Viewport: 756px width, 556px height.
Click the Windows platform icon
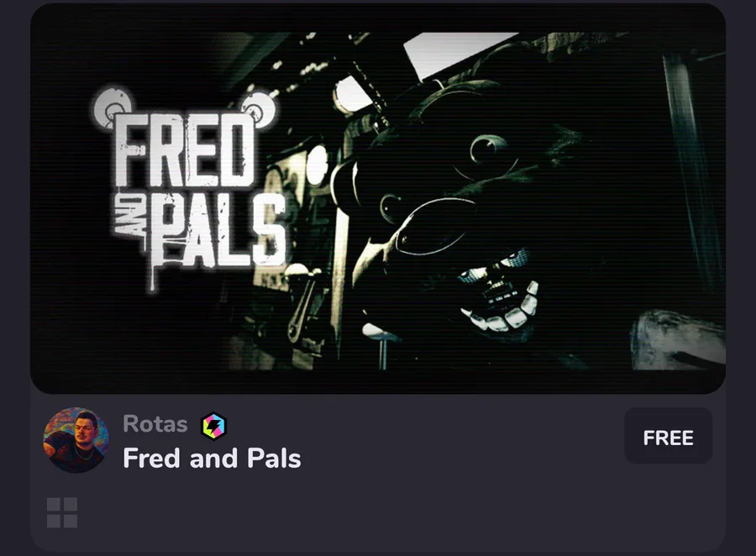(x=62, y=512)
